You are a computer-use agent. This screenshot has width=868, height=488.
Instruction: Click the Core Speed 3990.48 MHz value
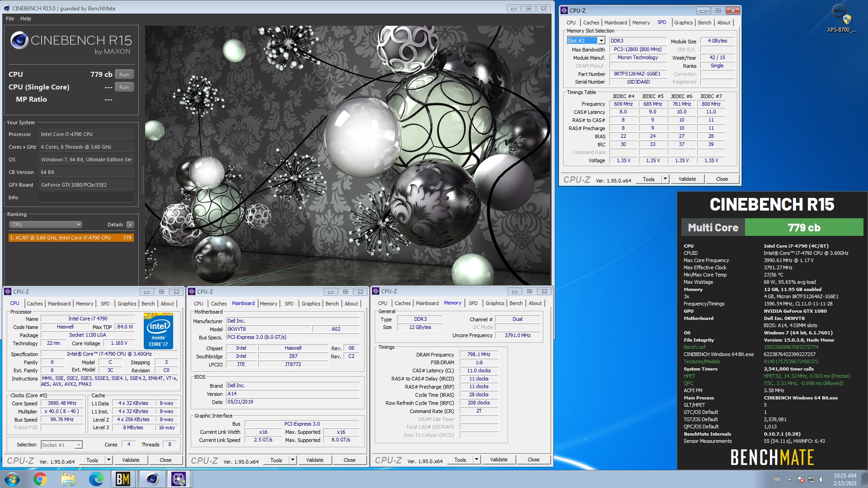[62, 403]
